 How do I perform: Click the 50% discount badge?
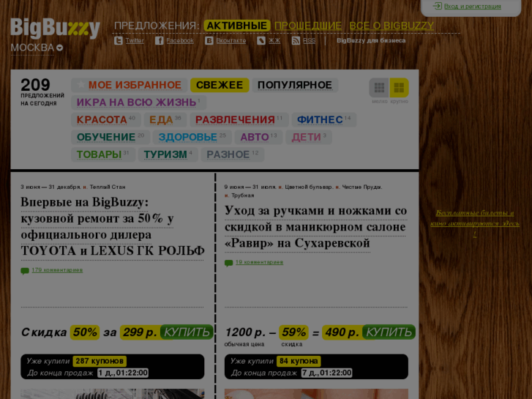(85, 332)
